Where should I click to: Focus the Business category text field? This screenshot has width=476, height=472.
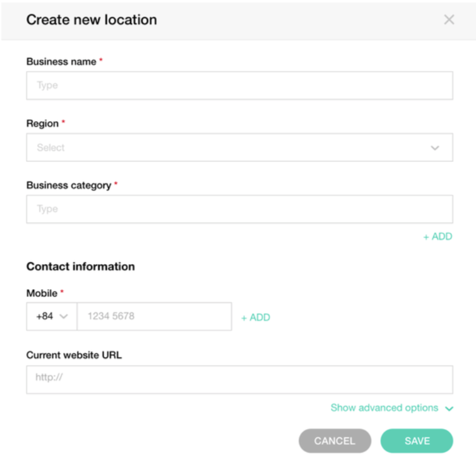point(239,209)
